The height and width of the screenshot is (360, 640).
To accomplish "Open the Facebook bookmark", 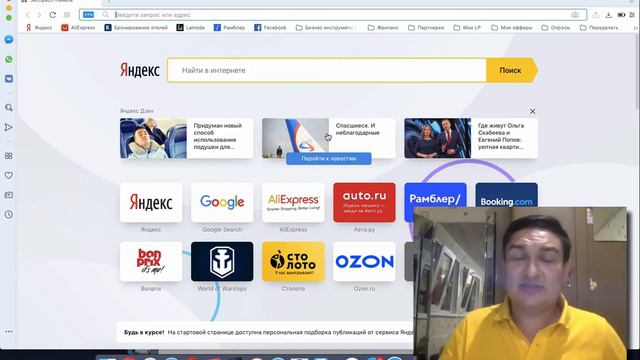I will [270, 28].
